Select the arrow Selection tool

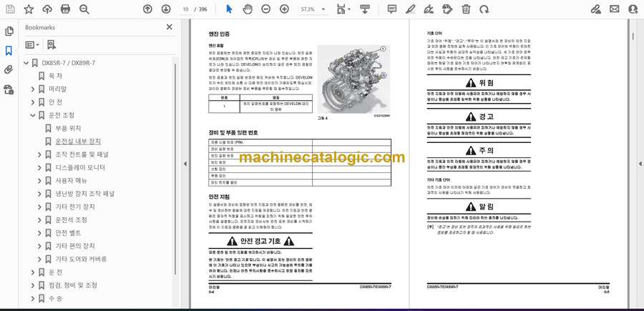point(230,9)
